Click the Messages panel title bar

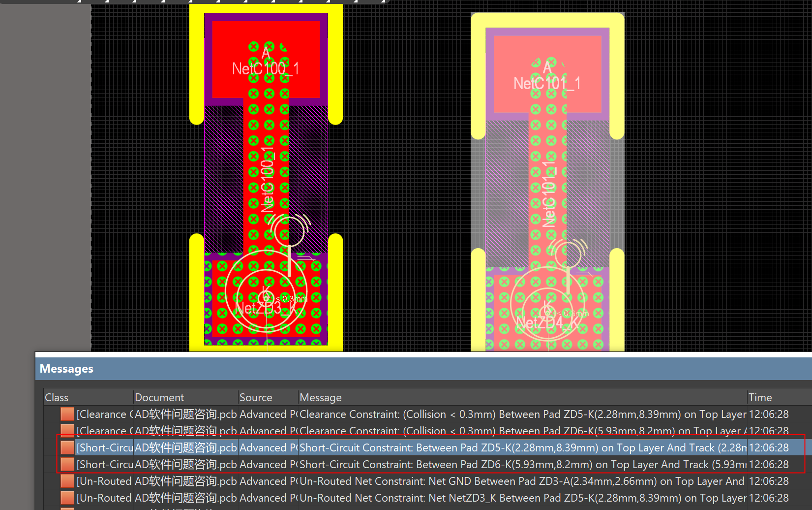click(67, 369)
